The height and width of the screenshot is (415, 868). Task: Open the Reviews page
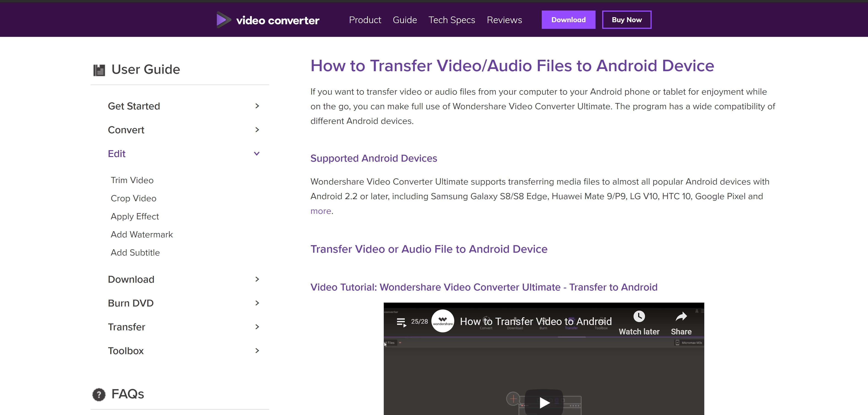click(504, 20)
